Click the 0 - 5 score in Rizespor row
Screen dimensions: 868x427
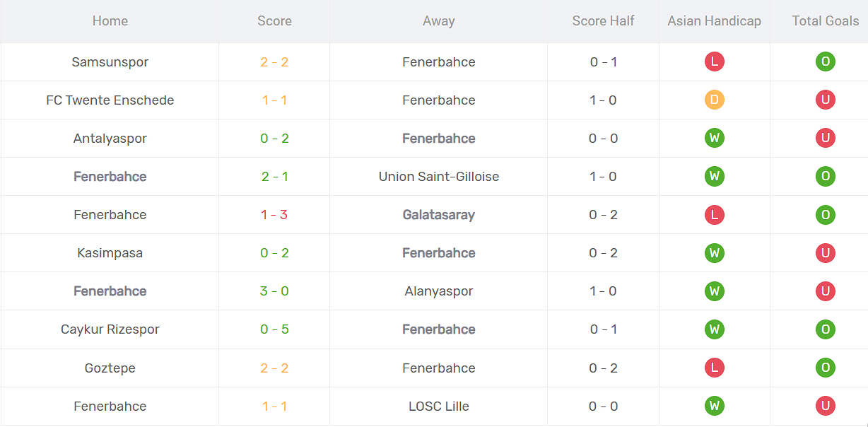274,329
